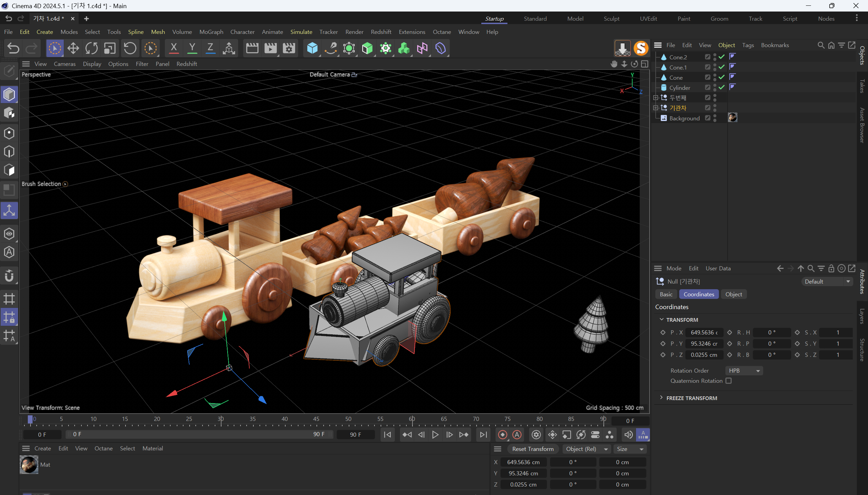Go to start of animation
This screenshot has height=495, width=868.
pos(387,435)
